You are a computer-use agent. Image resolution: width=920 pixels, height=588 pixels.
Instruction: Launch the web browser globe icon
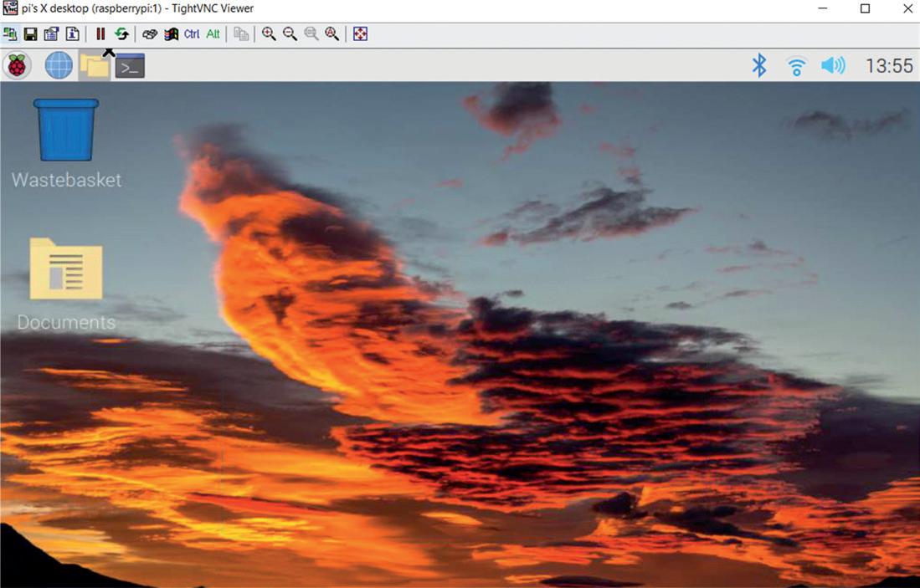click(59, 66)
